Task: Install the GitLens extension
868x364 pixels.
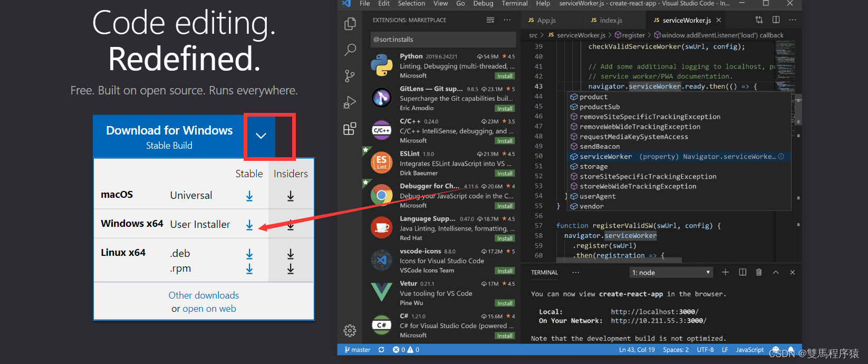Action: (x=505, y=109)
